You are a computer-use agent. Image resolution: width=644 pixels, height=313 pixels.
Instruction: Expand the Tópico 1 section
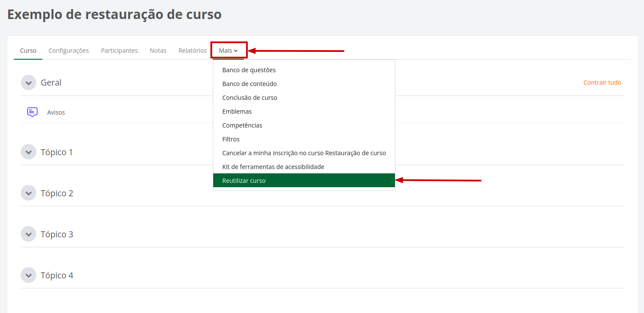[28, 152]
